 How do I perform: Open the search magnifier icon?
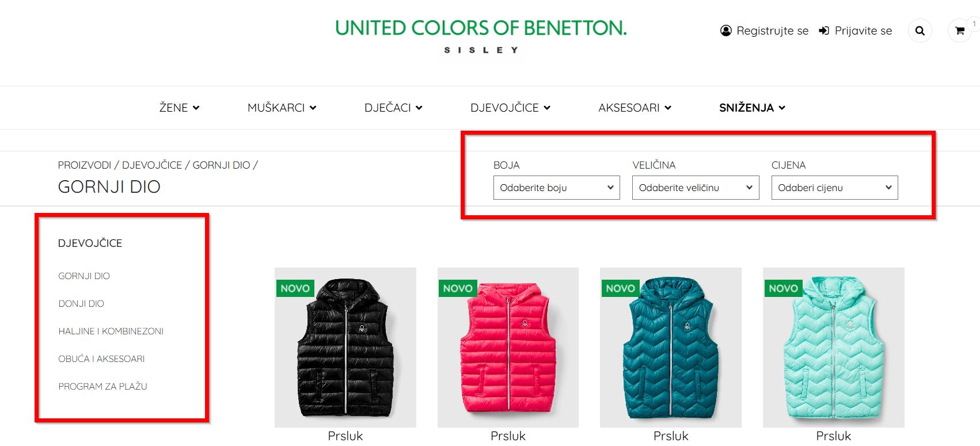coord(920,31)
